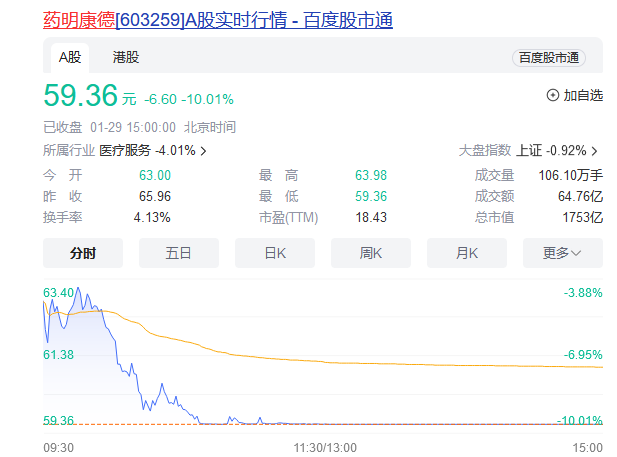617x457 pixels.
Task: Click the 已收盘 01-29 15:00:00 timestamp
Action: pyautogui.click(x=139, y=128)
